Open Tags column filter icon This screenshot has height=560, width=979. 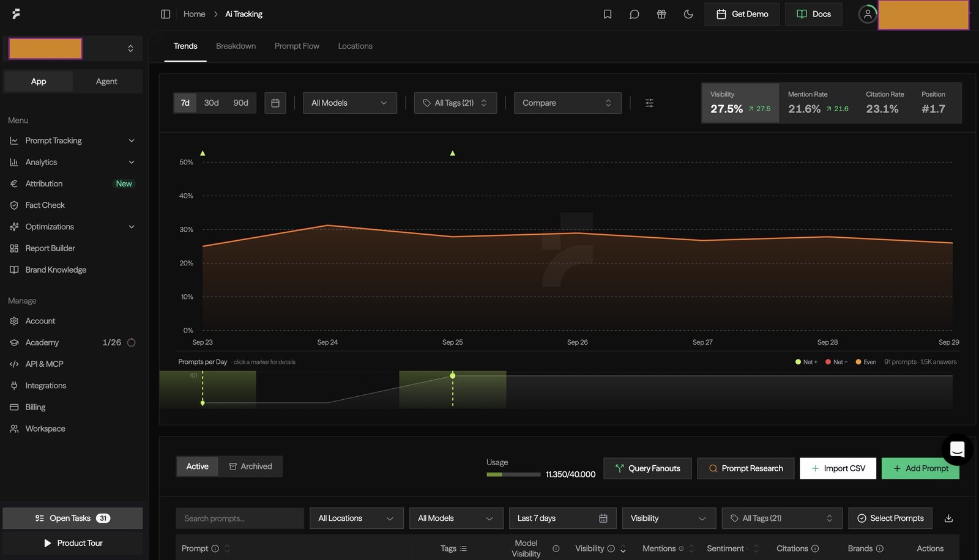[x=463, y=548]
